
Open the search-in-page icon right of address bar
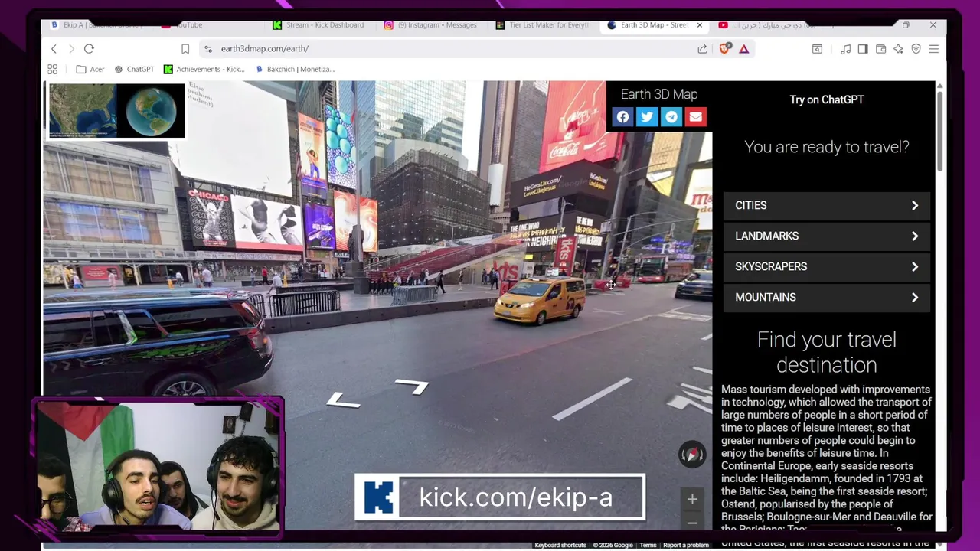coord(817,49)
